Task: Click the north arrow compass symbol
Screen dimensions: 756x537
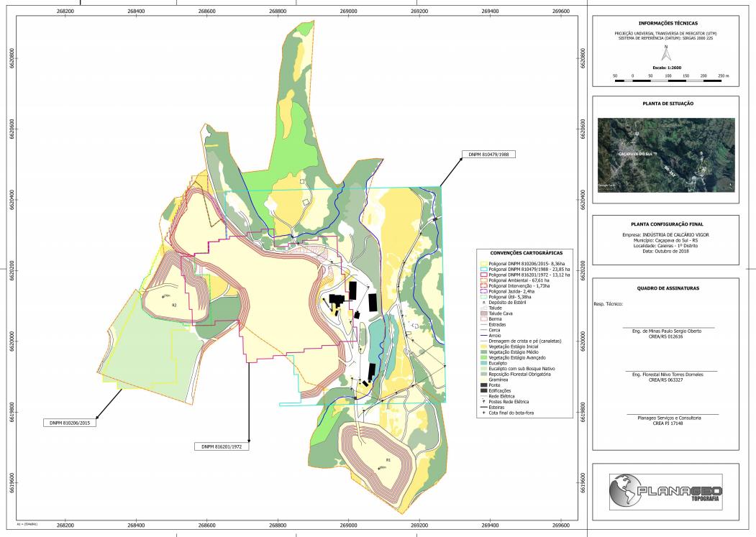Action: point(667,54)
